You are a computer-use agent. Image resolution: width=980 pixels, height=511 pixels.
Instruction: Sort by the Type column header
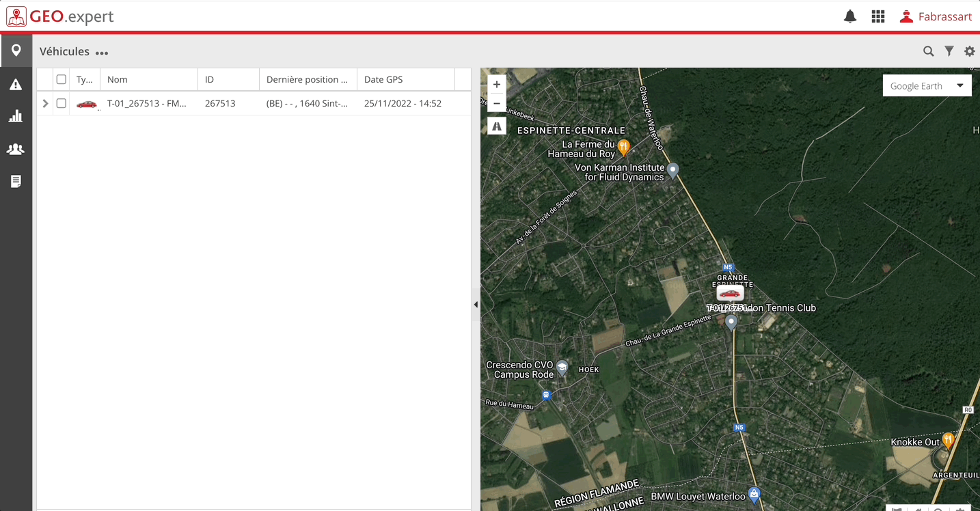[85, 79]
